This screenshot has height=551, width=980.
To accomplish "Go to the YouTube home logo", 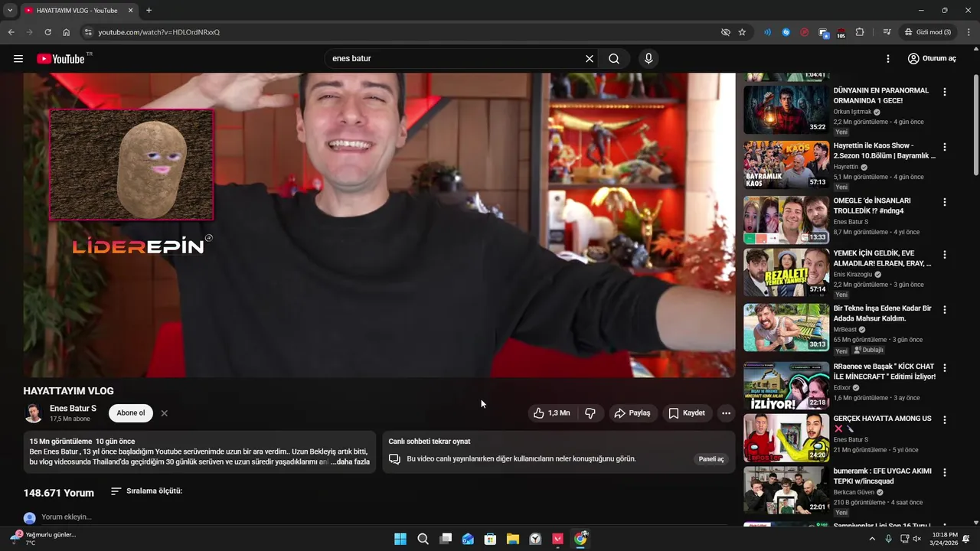I will [x=60, y=59].
